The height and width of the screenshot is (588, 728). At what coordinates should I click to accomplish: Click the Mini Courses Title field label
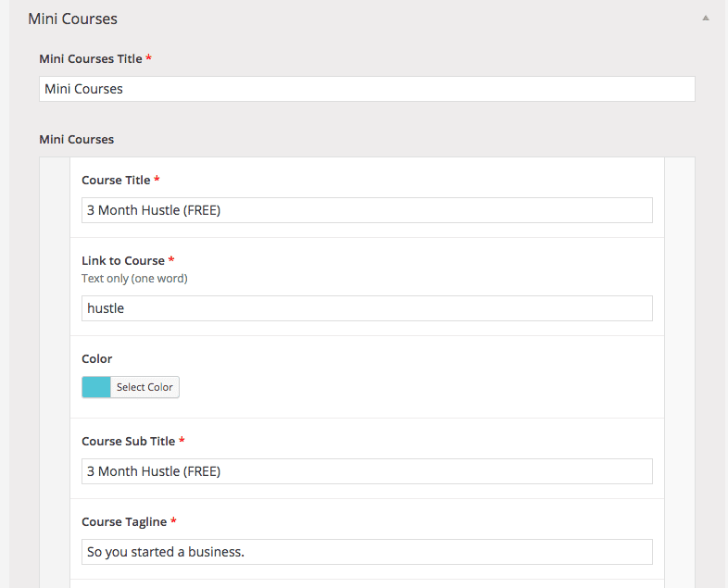91,59
